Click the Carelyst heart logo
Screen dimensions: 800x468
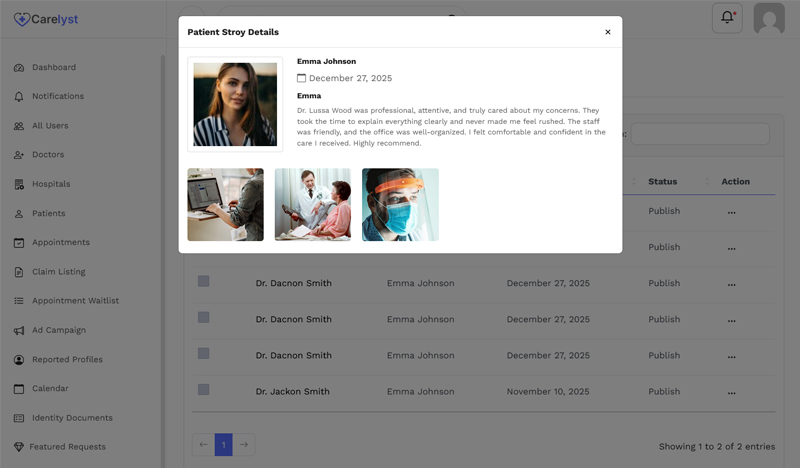coord(22,19)
